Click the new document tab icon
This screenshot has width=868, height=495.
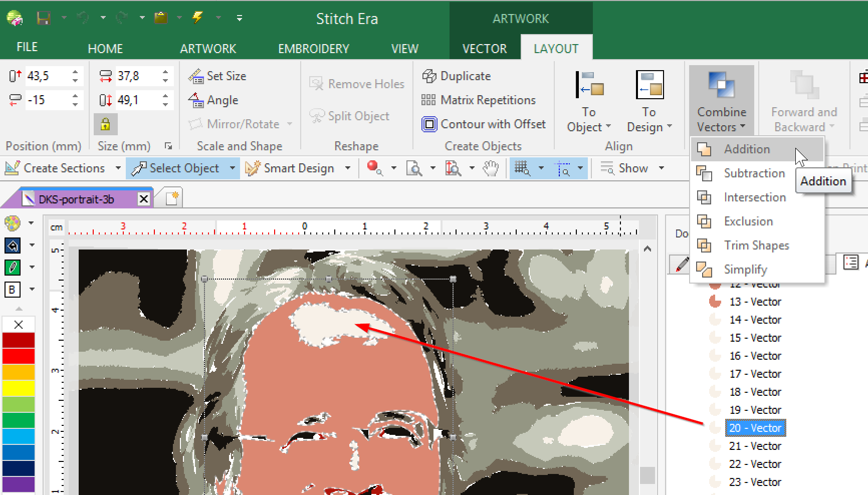(x=172, y=198)
